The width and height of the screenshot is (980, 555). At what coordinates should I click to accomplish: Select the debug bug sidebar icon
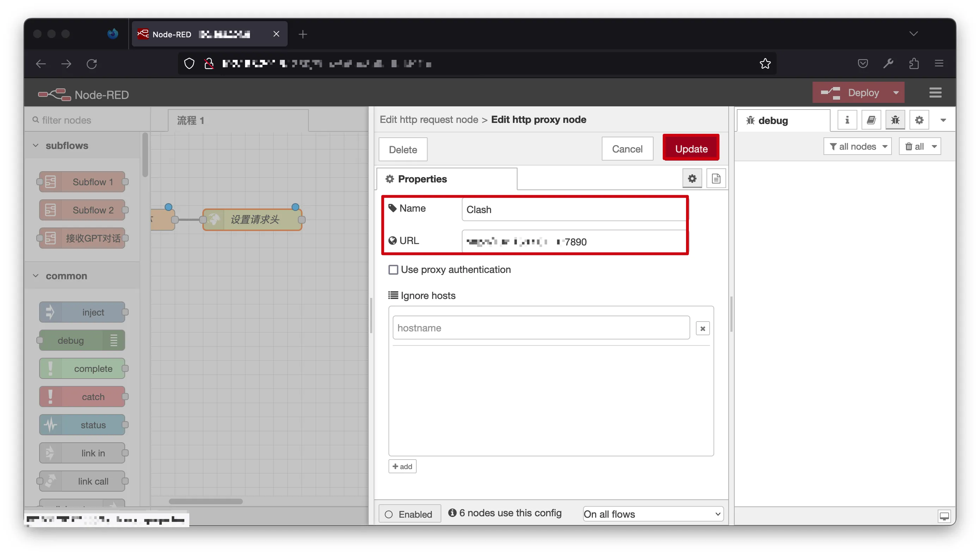(895, 120)
